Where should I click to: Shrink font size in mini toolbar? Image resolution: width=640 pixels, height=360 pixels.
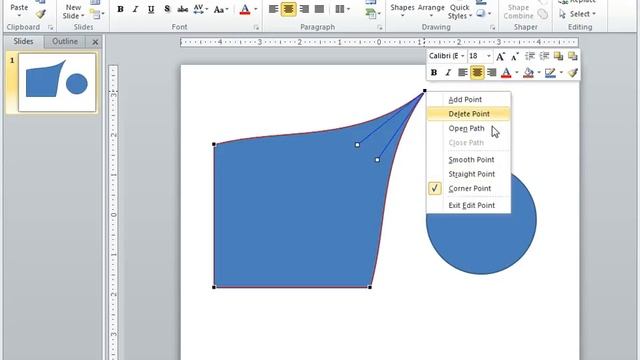(515, 56)
